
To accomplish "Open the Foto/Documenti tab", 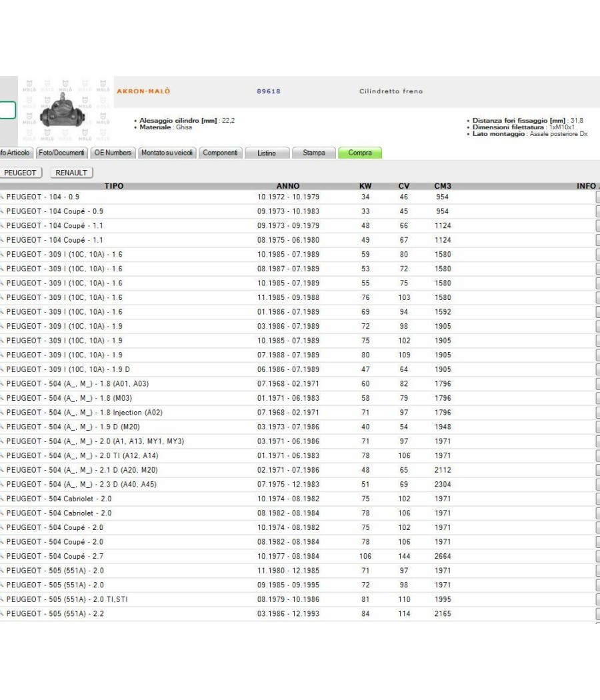I will pyautogui.click(x=61, y=153).
